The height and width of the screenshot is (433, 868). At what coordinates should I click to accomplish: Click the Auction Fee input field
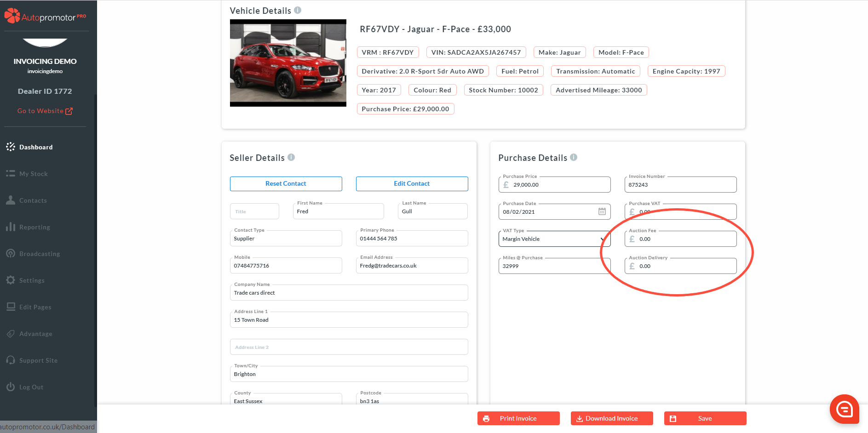685,239
